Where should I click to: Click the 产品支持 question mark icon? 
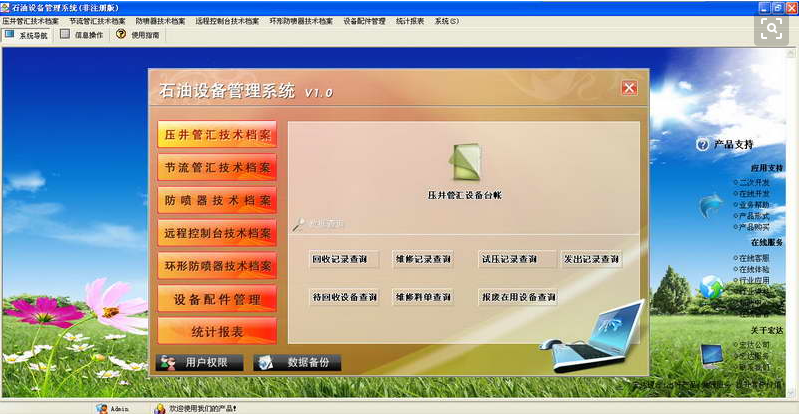click(703, 144)
